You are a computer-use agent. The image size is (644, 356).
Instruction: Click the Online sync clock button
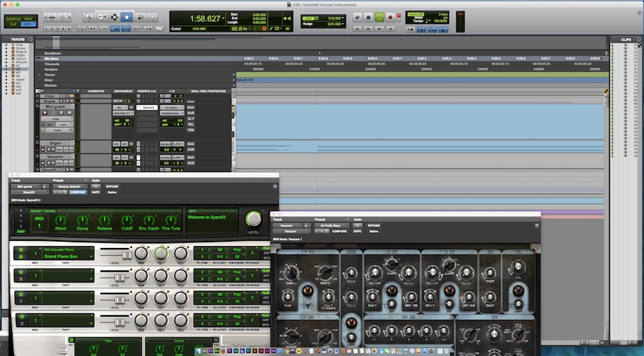tap(357, 17)
